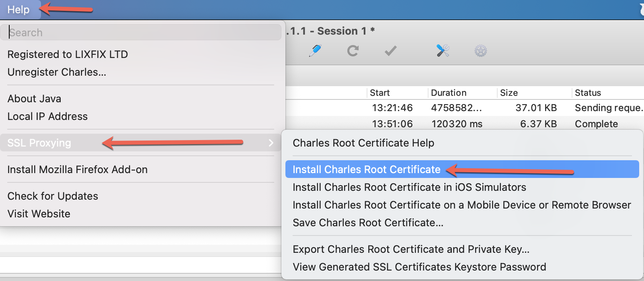Select the 13:51:06 start time cell
The image size is (644, 281).
(x=392, y=124)
